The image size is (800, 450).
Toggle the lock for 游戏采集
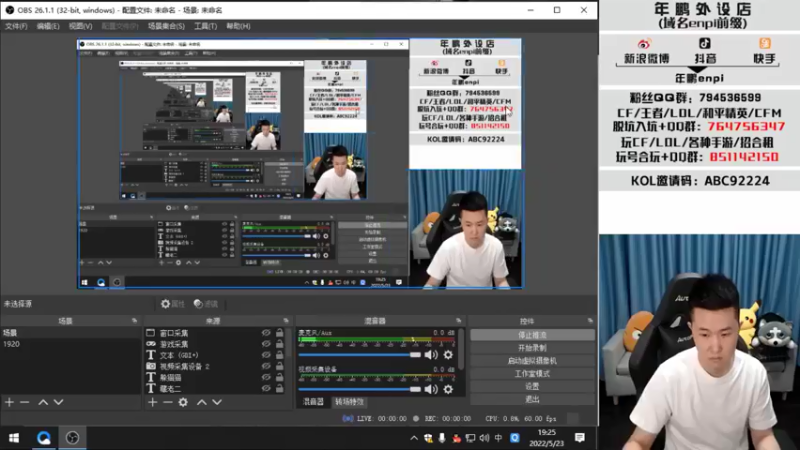(x=280, y=344)
